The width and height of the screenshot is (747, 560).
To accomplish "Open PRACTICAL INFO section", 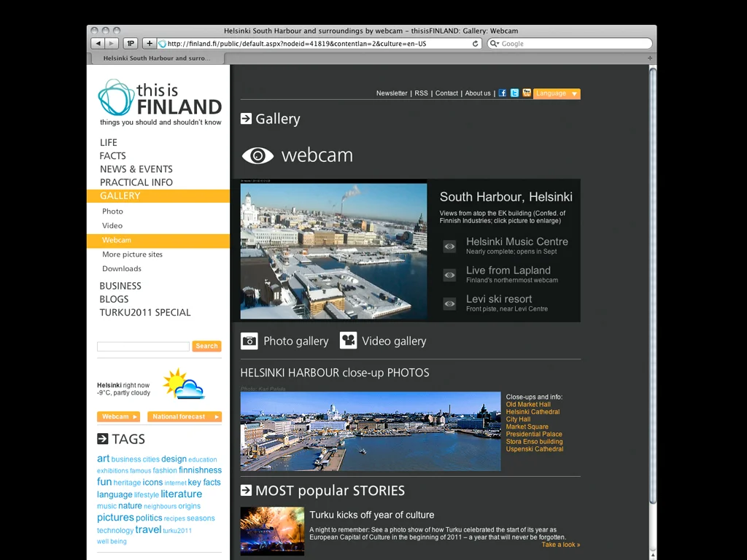I will click(136, 182).
